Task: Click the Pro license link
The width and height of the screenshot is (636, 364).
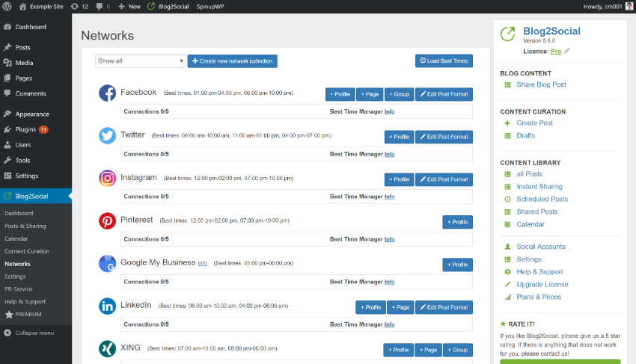Action: 556,51
